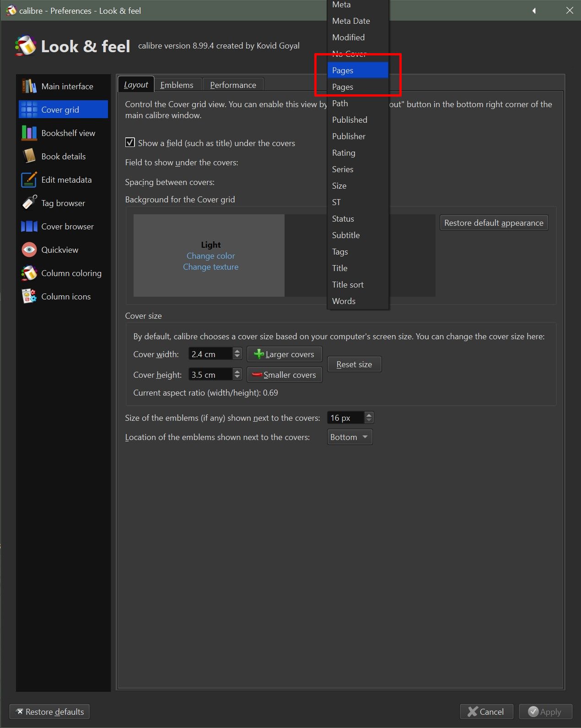Choose Status from the field list
Viewport: 581px width, 728px height.
coord(358,219)
